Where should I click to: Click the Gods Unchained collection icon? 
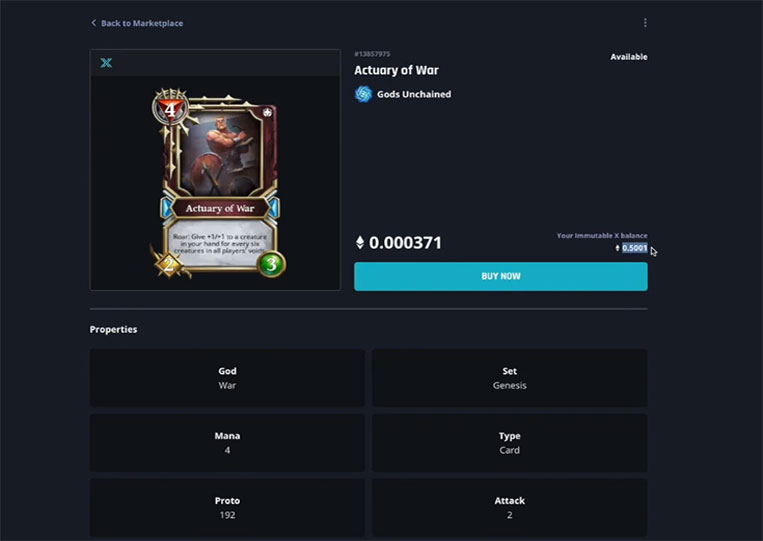coord(363,94)
